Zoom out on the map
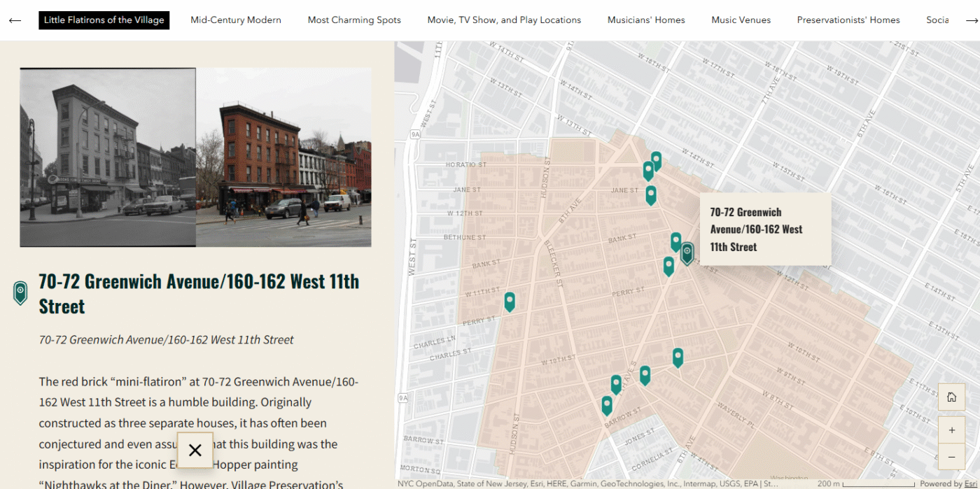 click(951, 457)
